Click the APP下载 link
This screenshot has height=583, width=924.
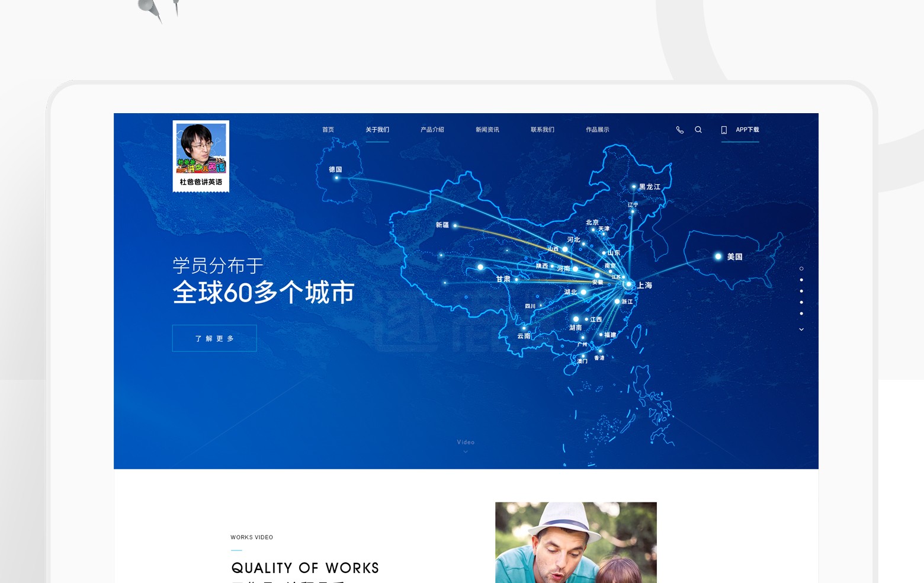click(x=747, y=130)
